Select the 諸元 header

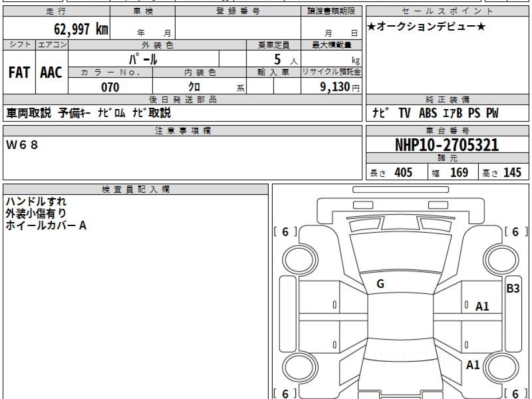pyautogui.click(x=448, y=158)
